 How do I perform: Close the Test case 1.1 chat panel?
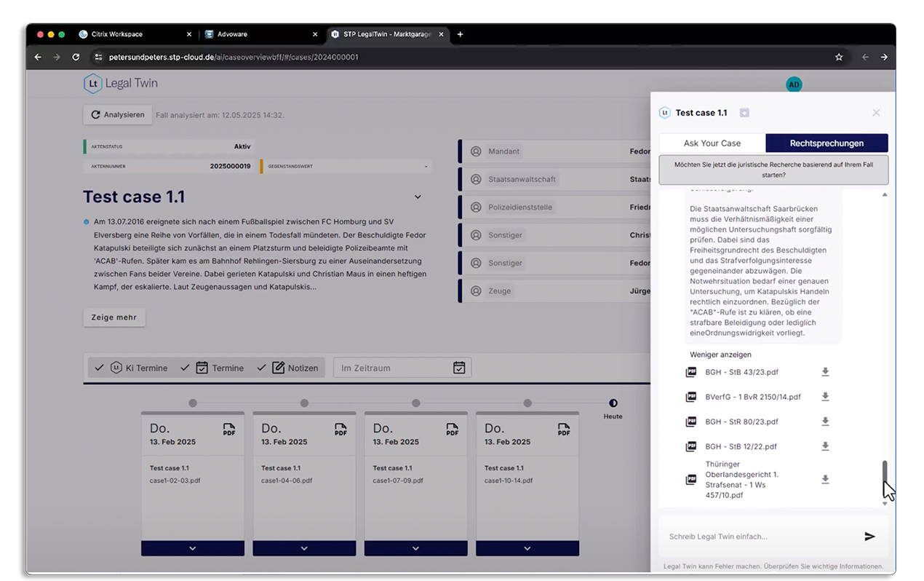[x=876, y=112]
